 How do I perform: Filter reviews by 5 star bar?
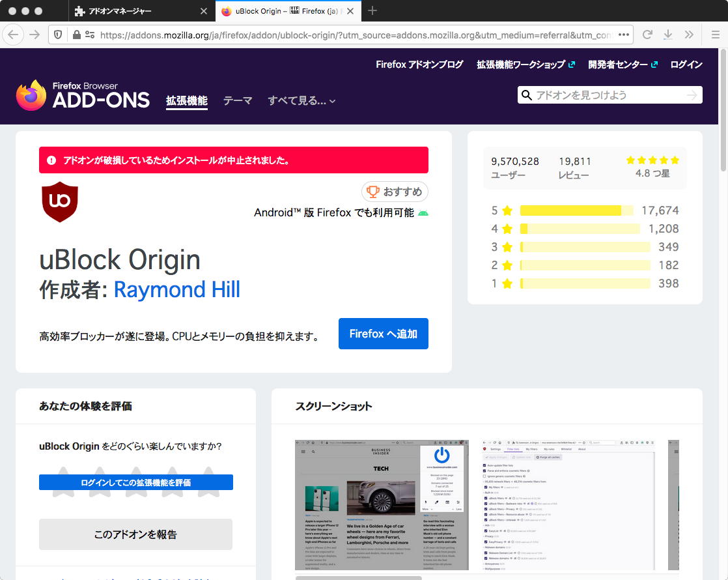(x=576, y=210)
